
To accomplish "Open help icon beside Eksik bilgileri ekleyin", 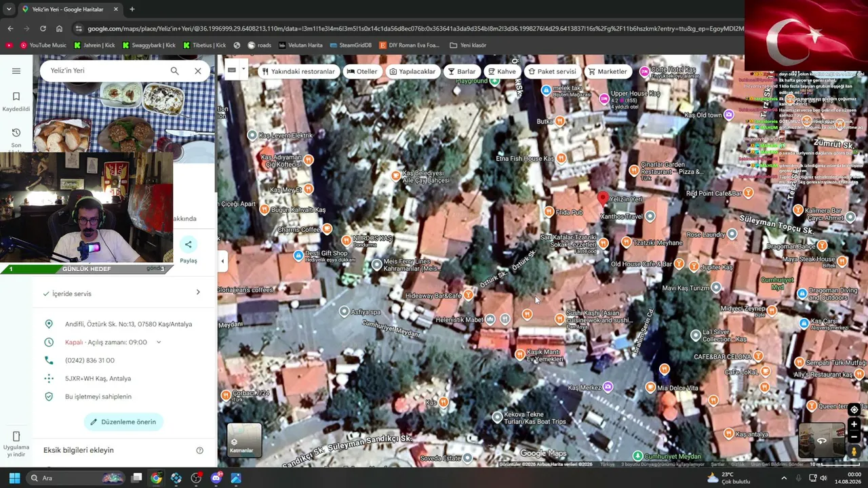I will [199, 450].
